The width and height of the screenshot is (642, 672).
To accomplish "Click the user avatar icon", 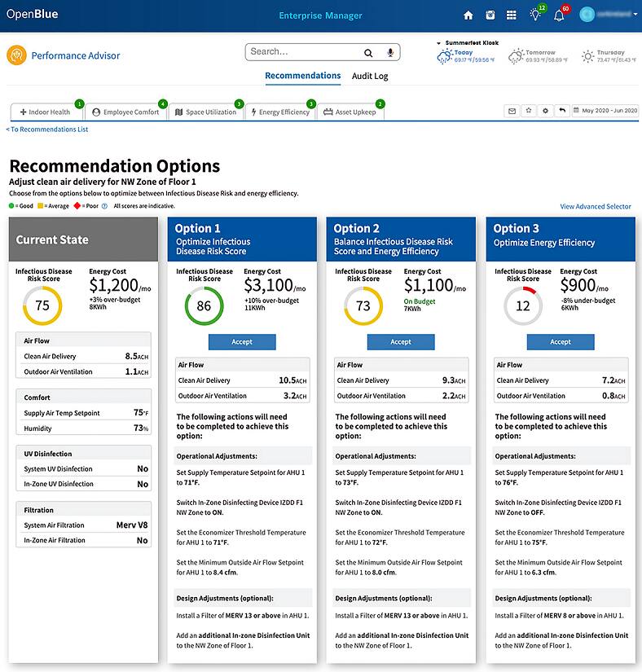I will point(587,14).
